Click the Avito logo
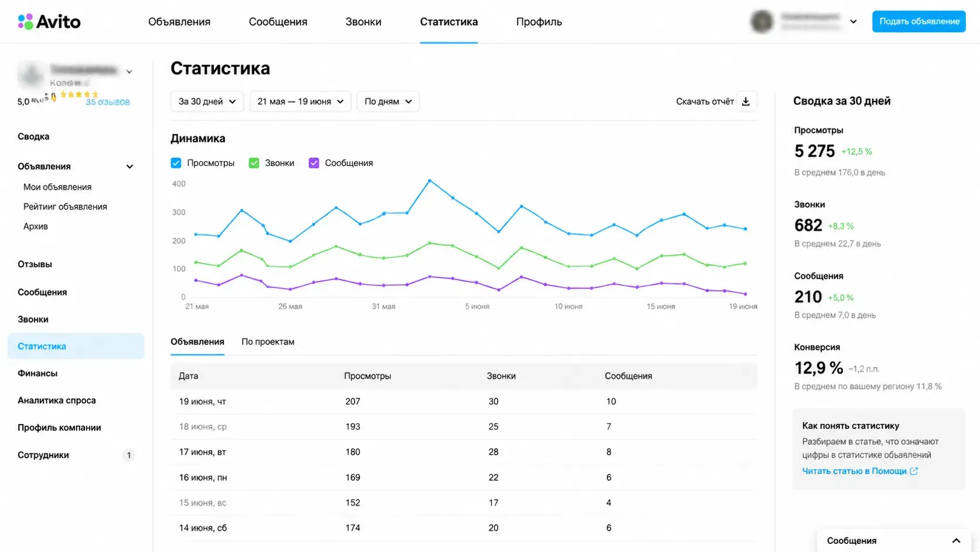Viewport: 980px width, 552px height. (x=49, y=22)
